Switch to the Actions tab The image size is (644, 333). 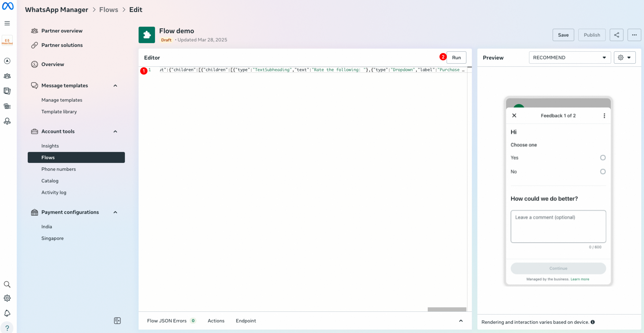click(216, 321)
